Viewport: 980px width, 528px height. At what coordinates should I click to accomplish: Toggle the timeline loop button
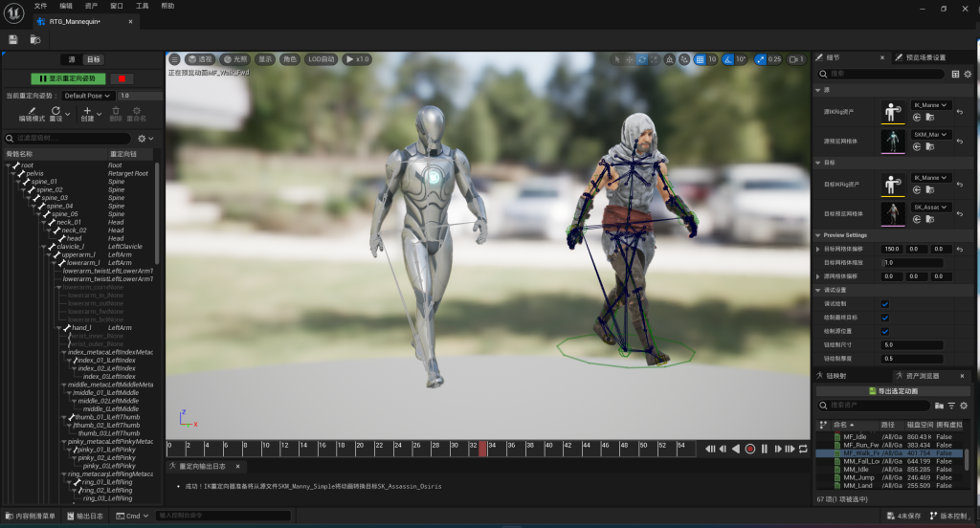[x=803, y=449]
